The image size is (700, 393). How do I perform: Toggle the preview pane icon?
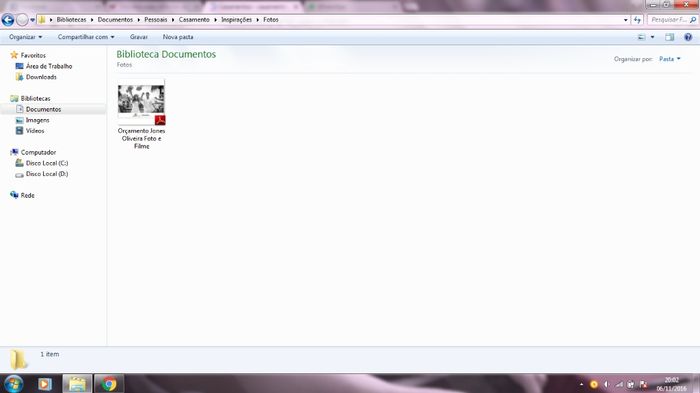(669, 37)
